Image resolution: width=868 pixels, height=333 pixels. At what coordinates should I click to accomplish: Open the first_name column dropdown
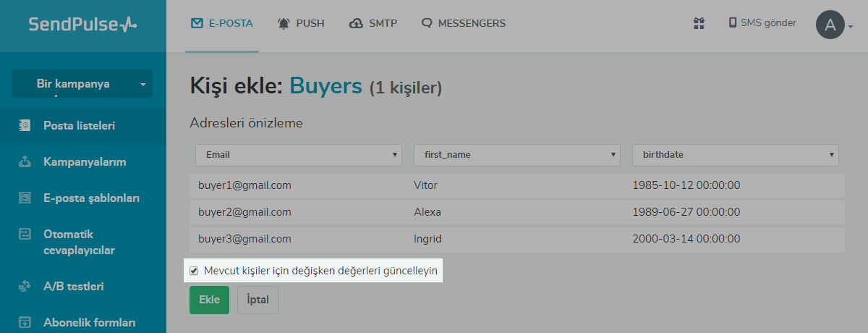coord(516,155)
